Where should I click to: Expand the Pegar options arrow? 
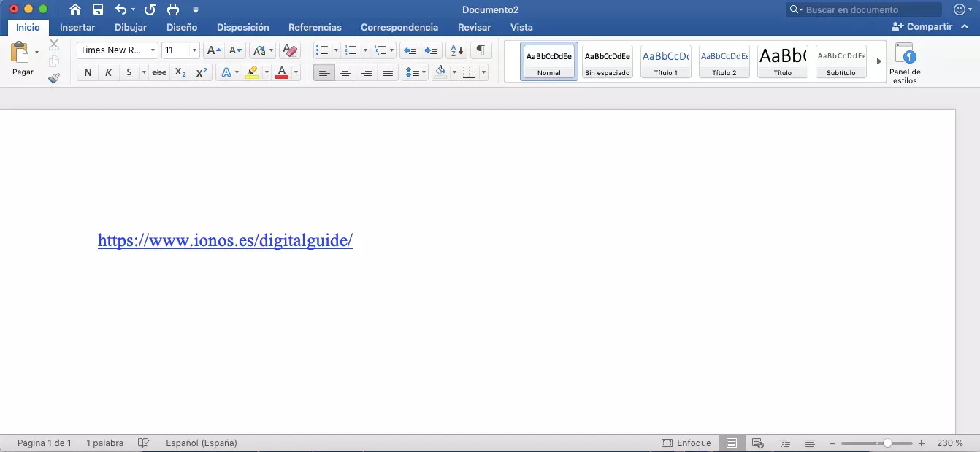(37, 53)
